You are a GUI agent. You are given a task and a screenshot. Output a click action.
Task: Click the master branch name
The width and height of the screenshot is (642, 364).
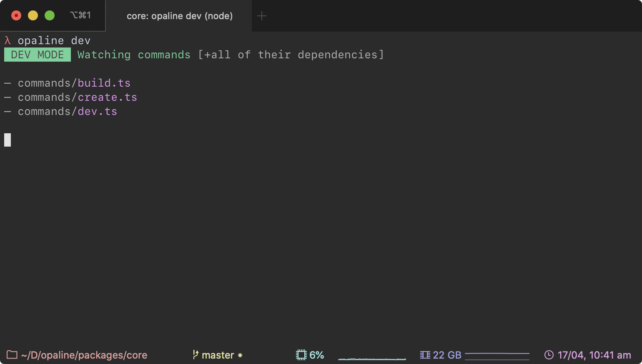[218, 355]
